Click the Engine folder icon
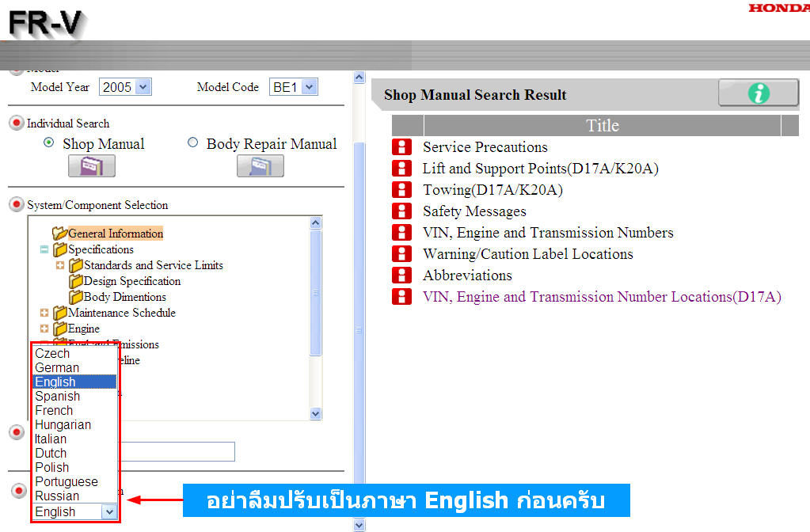This screenshot has height=532, width=810. click(60, 329)
